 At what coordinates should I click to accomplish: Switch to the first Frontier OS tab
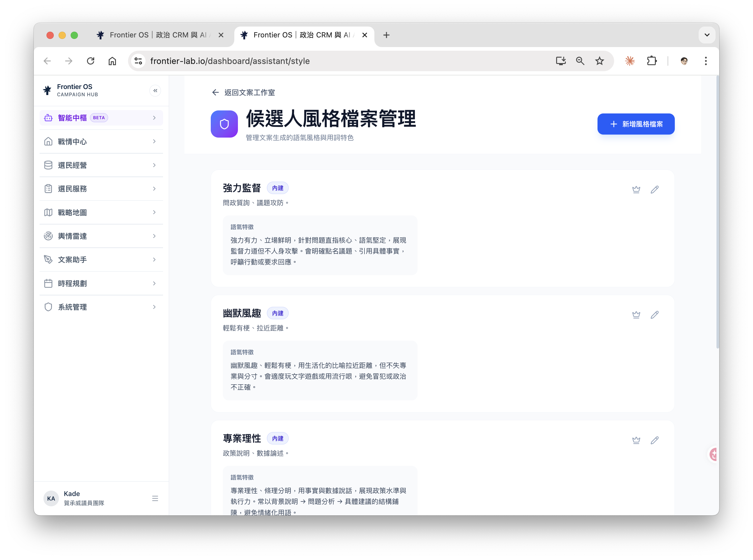[x=159, y=35]
